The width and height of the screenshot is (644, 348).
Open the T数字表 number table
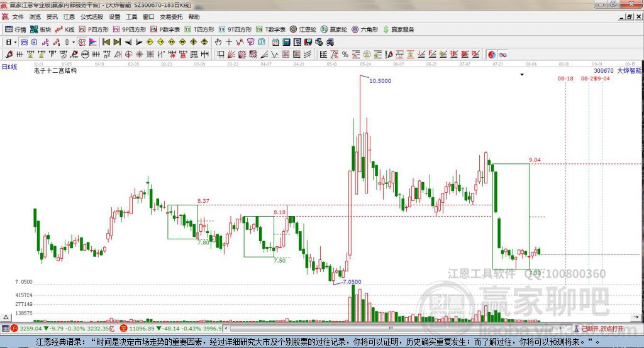point(270,30)
